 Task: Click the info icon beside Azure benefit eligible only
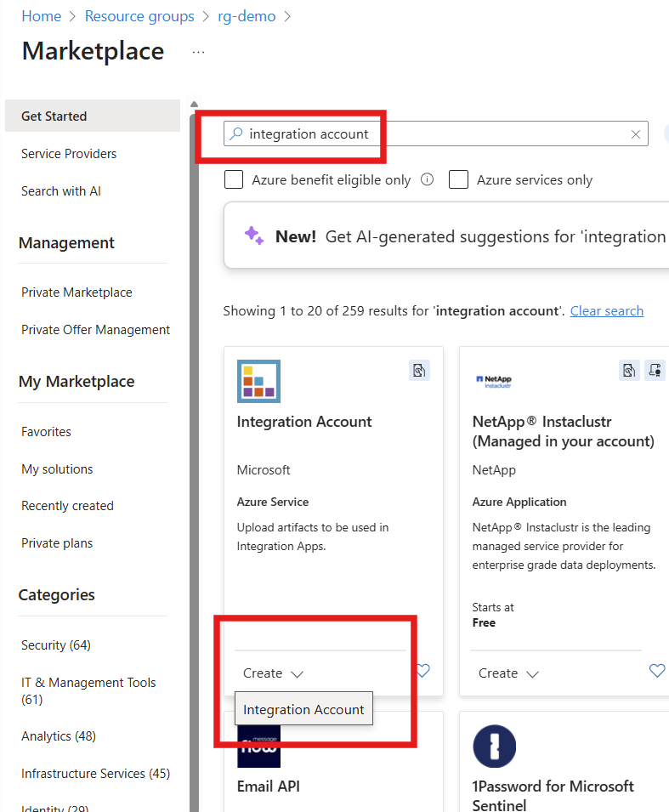pyautogui.click(x=428, y=179)
